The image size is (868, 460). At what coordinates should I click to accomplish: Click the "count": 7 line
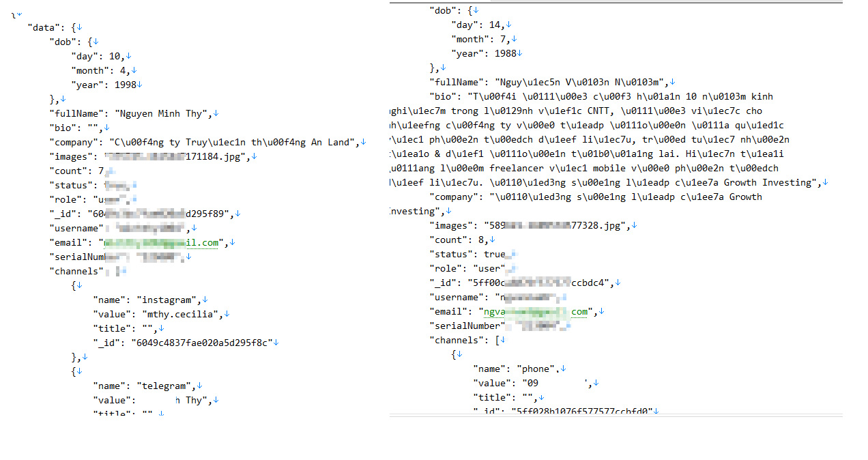(x=76, y=171)
